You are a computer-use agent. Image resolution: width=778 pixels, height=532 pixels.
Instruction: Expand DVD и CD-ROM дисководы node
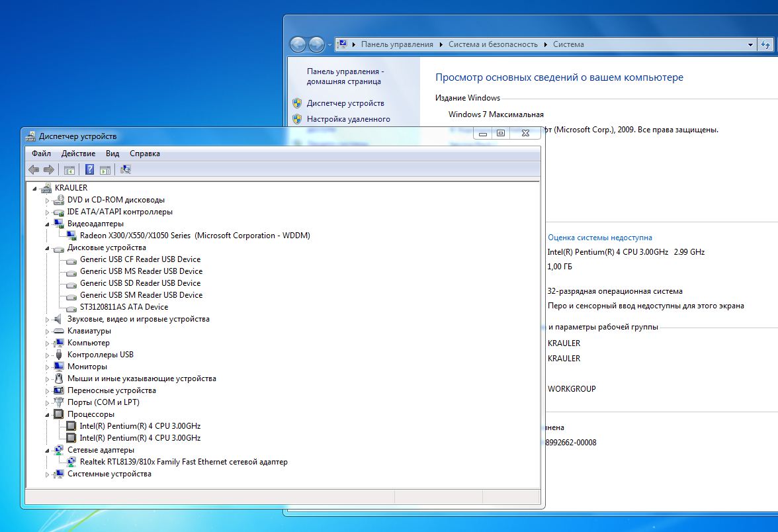coord(47,200)
